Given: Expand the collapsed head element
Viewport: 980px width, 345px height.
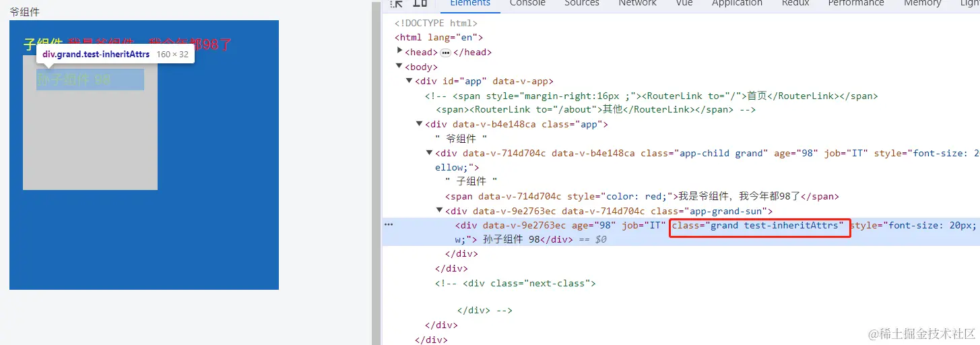Looking at the screenshot, I should pyautogui.click(x=400, y=51).
